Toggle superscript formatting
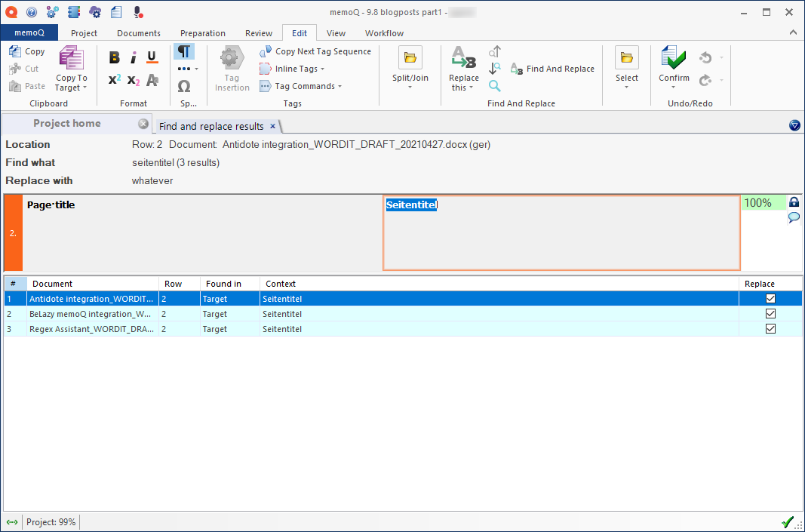 click(114, 81)
